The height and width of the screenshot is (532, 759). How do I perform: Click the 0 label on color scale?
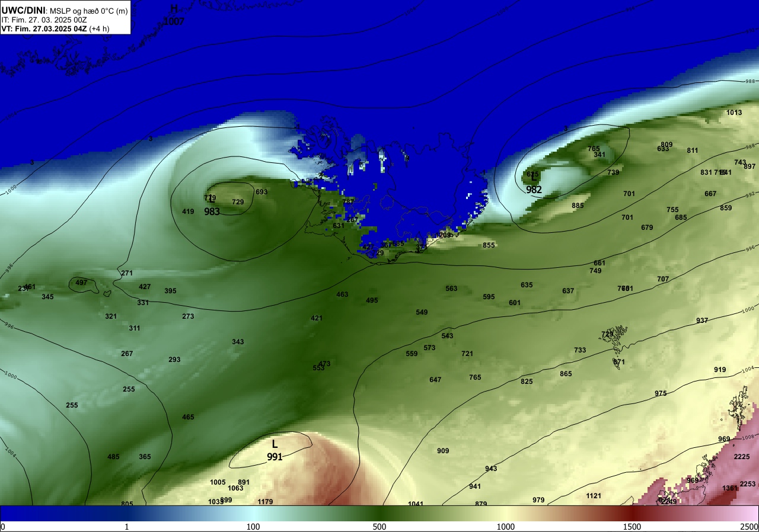[x=3, y=527]
